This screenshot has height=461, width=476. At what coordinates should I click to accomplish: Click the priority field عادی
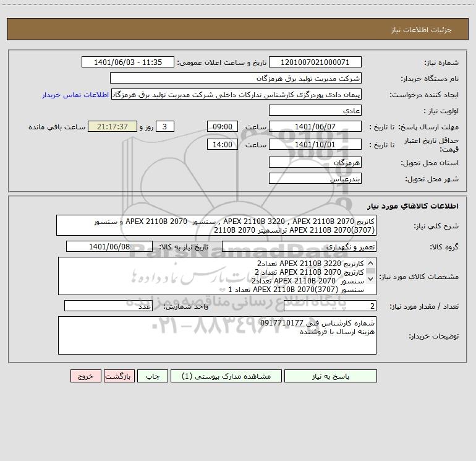[x=315, y=111]
